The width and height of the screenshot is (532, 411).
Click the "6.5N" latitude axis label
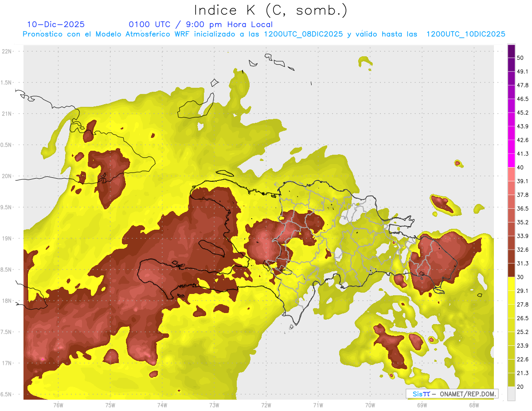[7, 395]
